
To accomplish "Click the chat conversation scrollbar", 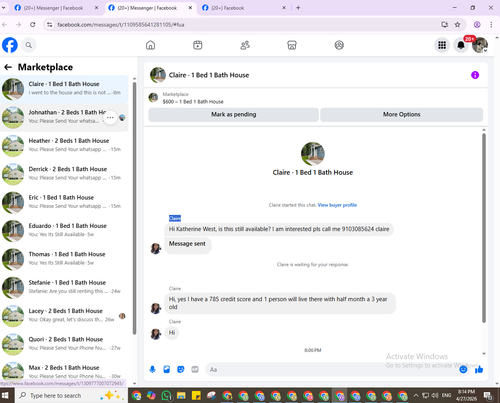I will coord(484,227).
